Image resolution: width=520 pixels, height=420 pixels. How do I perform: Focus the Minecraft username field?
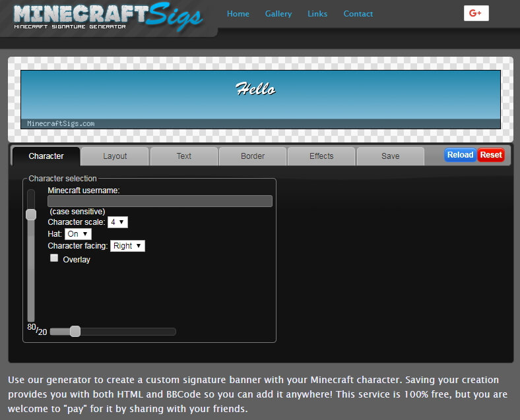tap(160, 201)
